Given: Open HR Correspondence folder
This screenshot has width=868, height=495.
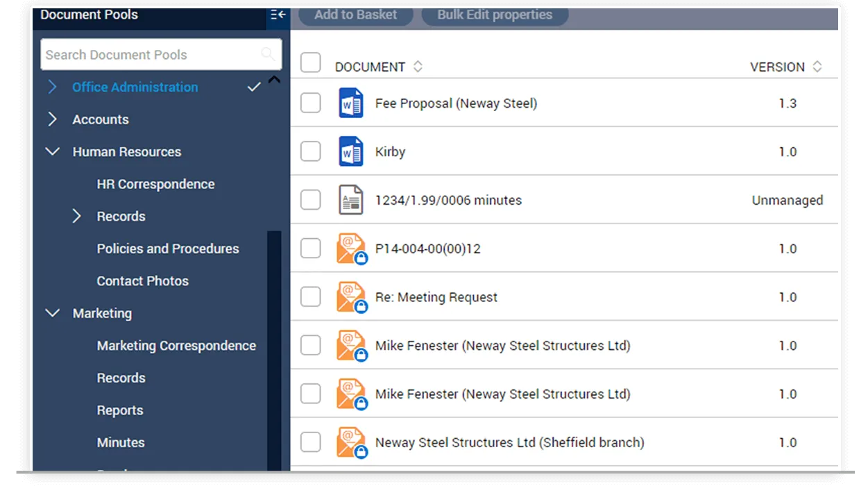Looking at the screenshot, I should pos(155,184).
